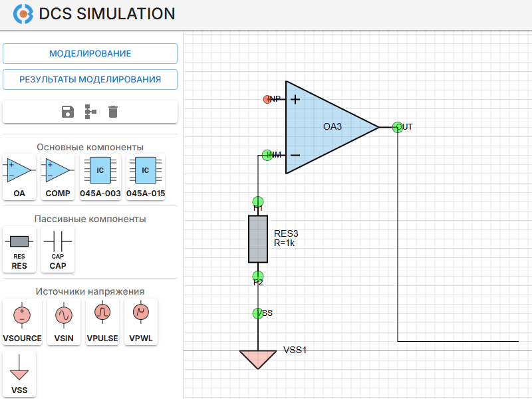Choose the CAP capacitor component
Screen dimensions: 532x399
tap(58, 249)
